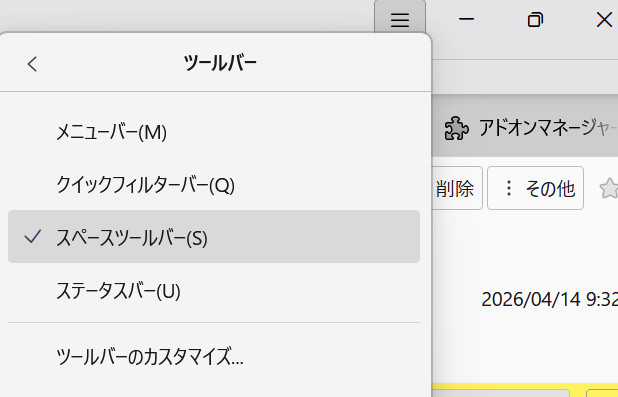Open the hamburger application menu button
The height and width of the screenshot is (397, 618).
click(x=400, y=19)
